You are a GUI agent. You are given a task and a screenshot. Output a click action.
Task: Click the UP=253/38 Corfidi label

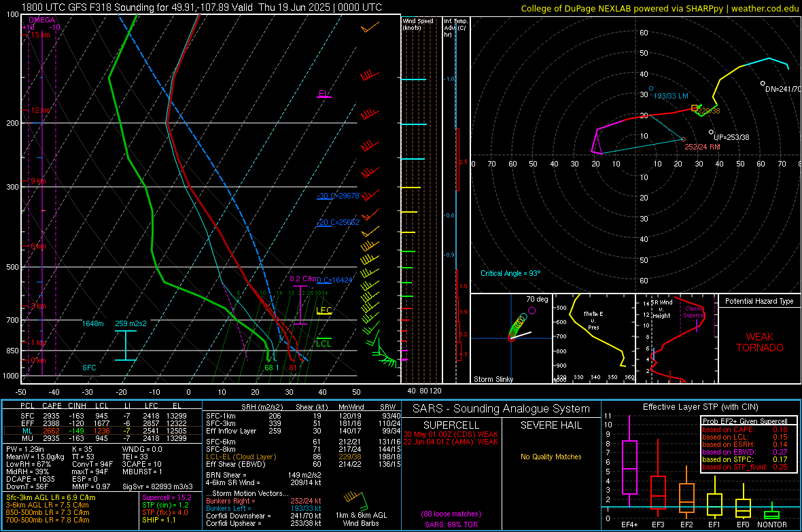click(x=731, y=137)
